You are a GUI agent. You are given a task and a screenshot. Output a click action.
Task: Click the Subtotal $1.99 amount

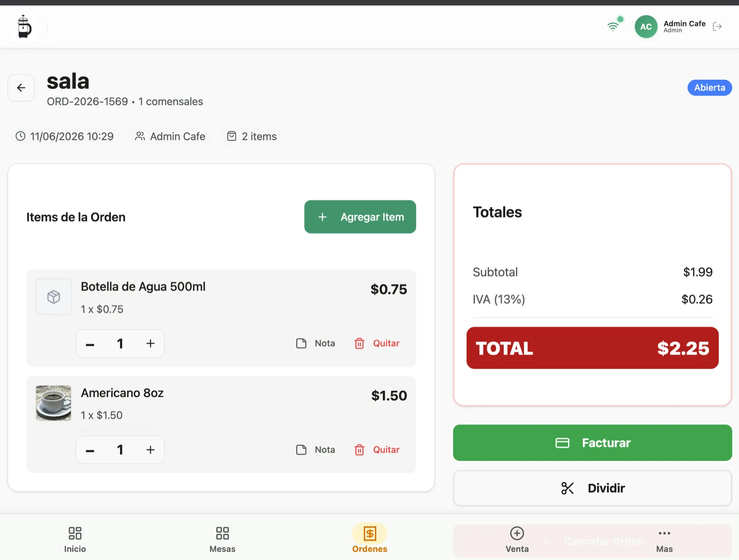click(x=697, y=272)
